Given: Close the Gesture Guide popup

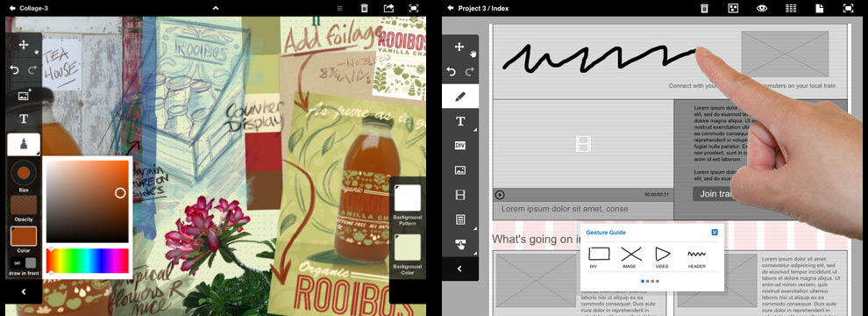Looking at the screenshot, I should coord(715,233).
